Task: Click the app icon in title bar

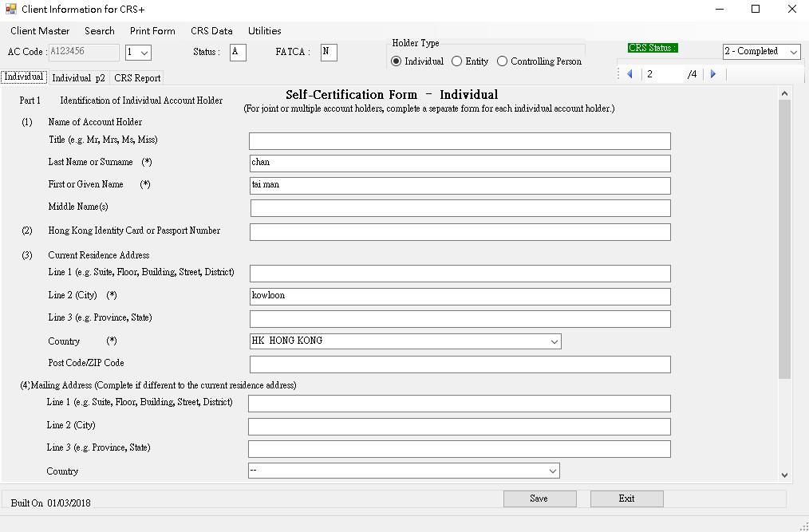Action: 11,10
